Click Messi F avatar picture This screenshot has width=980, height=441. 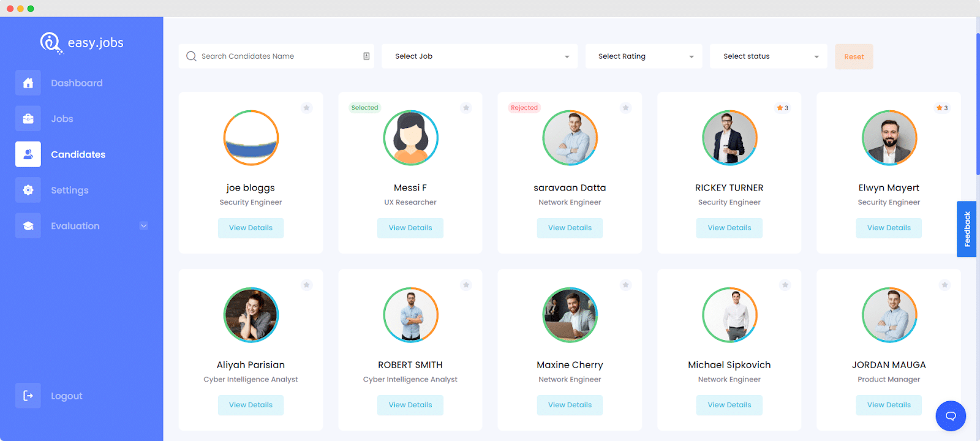tap(410, 138)
